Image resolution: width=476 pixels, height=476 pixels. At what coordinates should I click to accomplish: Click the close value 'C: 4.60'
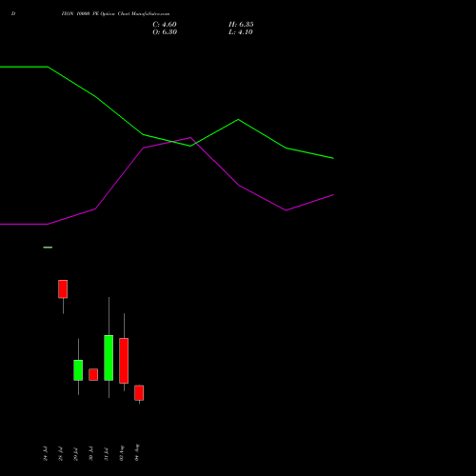click(165, 25)
